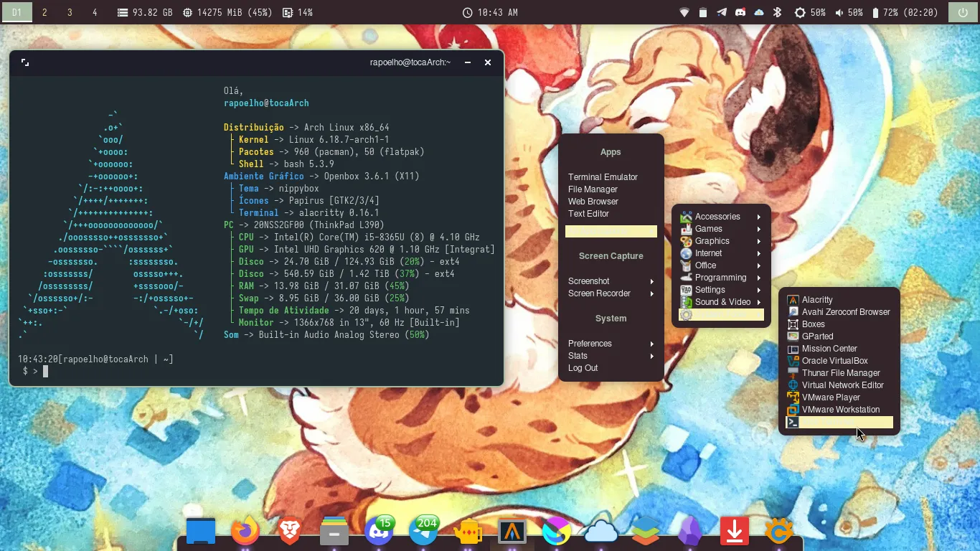Switch to workspace 3
The image size is (980, 551).
click(x=70, y=12)
